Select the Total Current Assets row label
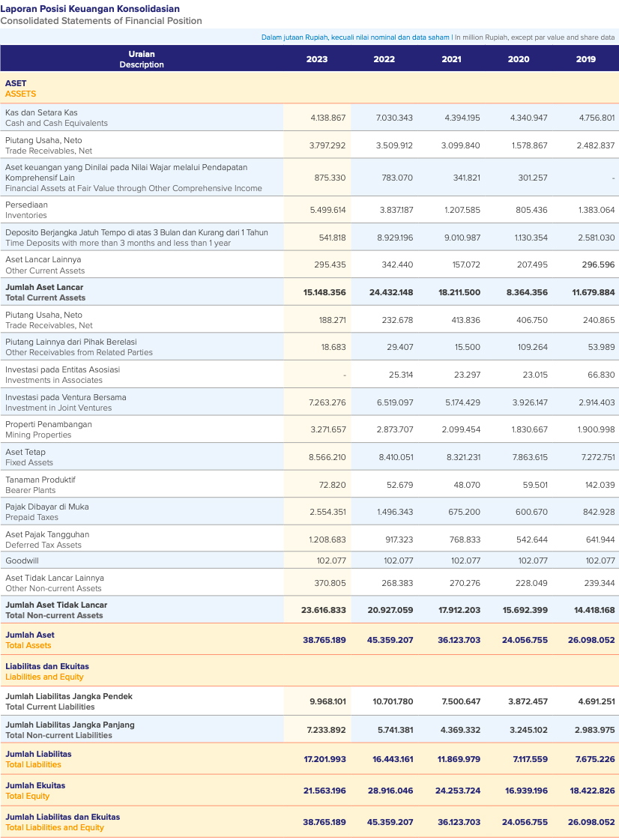This screenshot has height=840, width=619. (45, 292)
